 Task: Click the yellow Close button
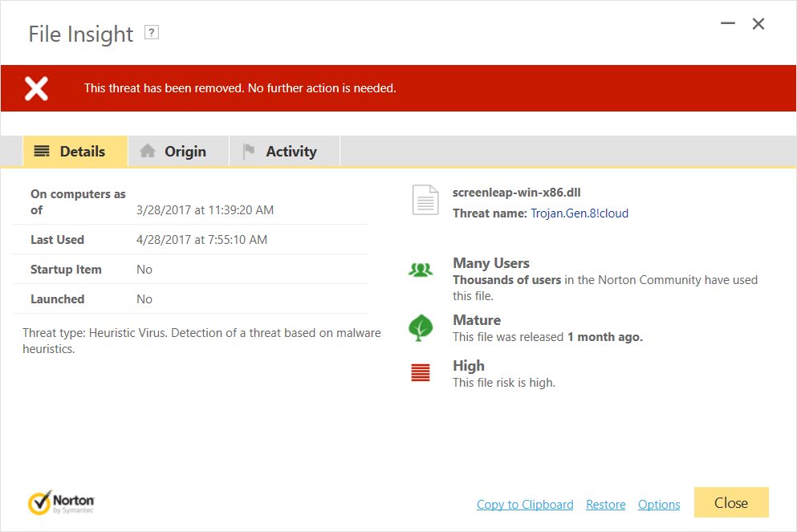pos(731,502)
